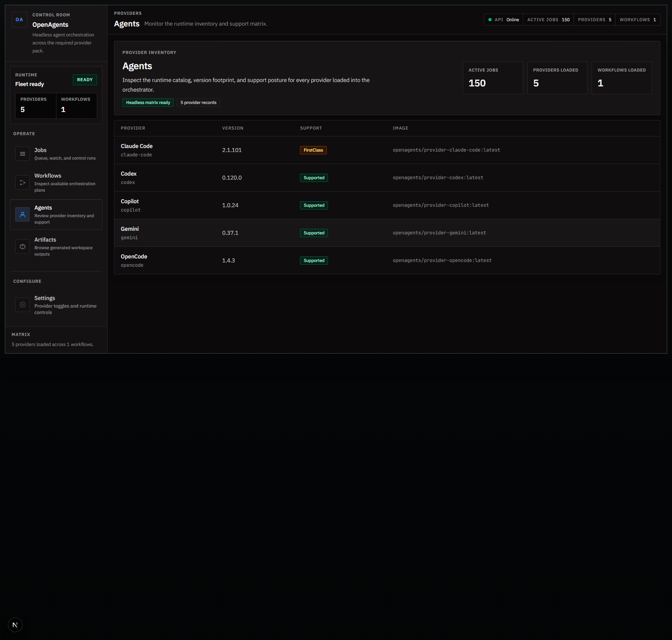This screenshot has width=672, height=640.
Task: Select the Gemini provider name
Action: pos(130,229)
